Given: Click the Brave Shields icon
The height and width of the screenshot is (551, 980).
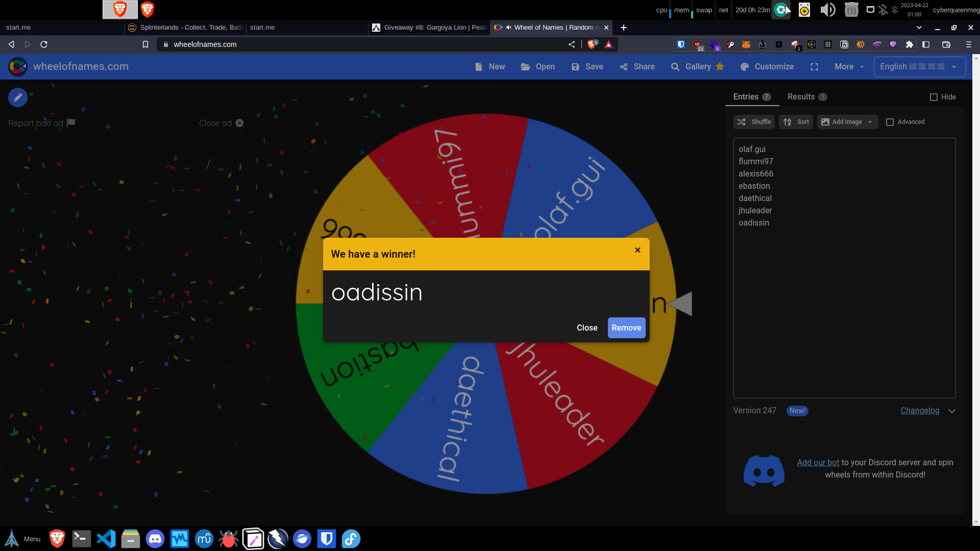Looking at the screenshot, I should click(592, 44).
